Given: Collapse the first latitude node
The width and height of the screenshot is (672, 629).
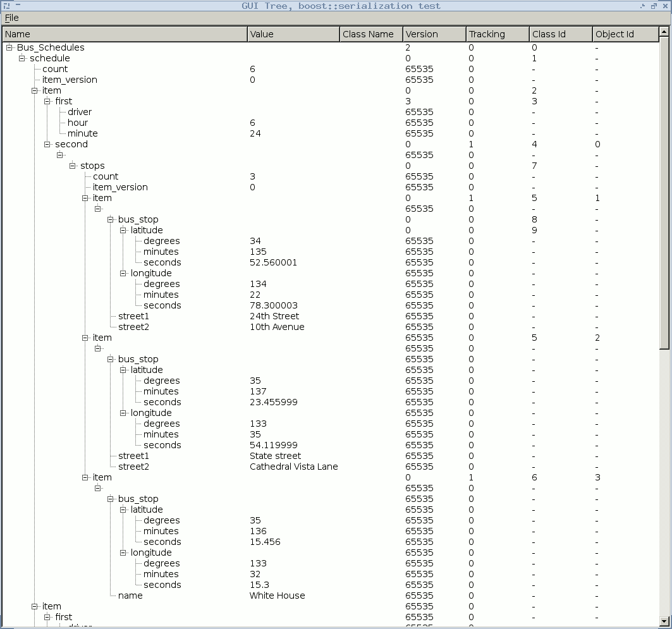Looking at the screenshot, I should pyautogui.click(x=123, y=230).
